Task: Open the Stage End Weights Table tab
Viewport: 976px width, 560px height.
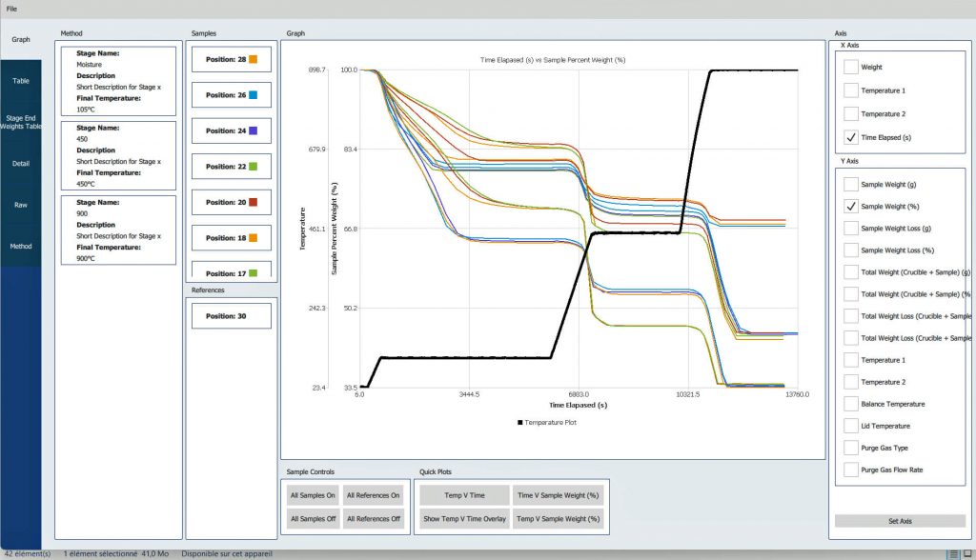Action: [20, 122]
